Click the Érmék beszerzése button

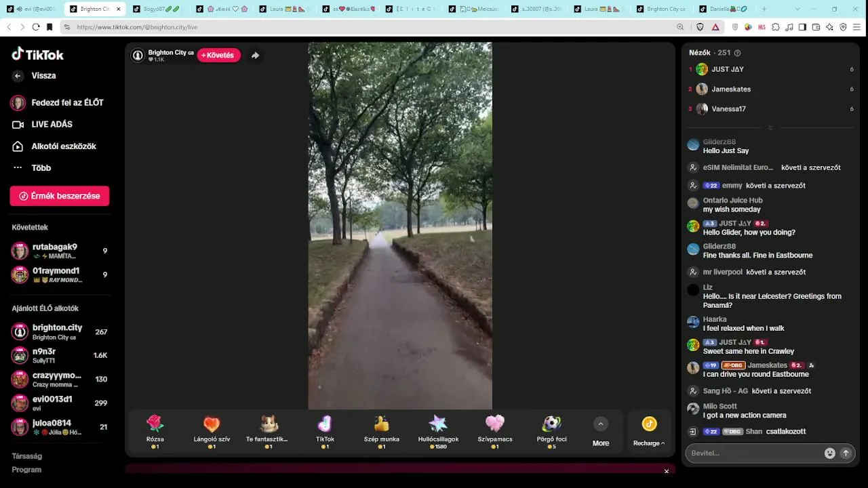pos(60,196)
